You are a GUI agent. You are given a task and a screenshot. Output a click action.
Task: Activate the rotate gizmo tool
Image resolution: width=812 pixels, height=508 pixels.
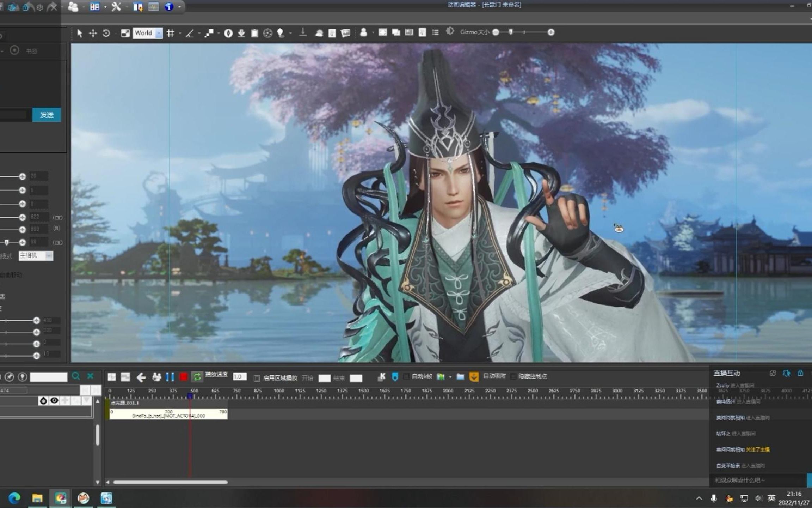tap(106, 33)
